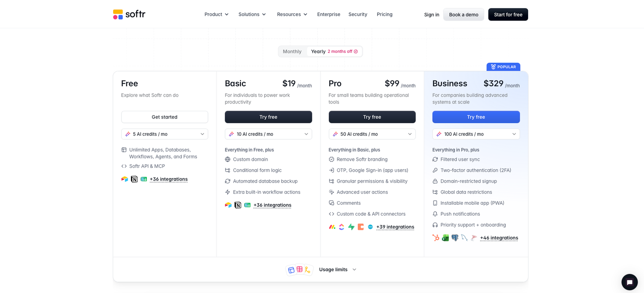644x293 pixels.
Task: Click the "OTP, Google Sign-in (app users)" text
Action: pos(372,170)
